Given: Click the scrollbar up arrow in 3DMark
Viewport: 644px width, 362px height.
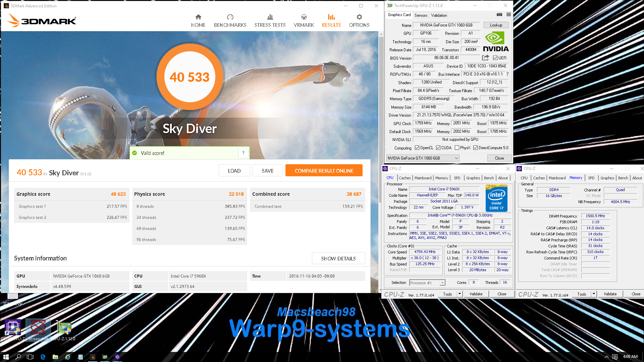Looking at the screenshot, I should click(x=381, y=34).
